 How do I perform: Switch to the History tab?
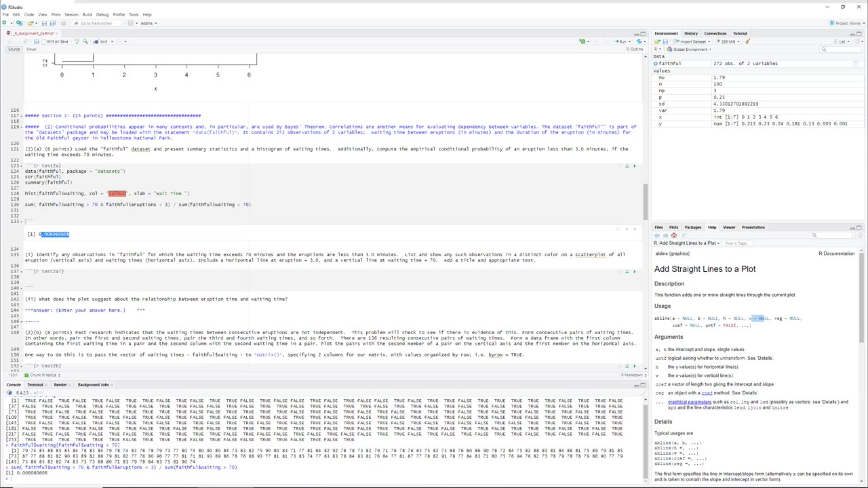[690, 33]
